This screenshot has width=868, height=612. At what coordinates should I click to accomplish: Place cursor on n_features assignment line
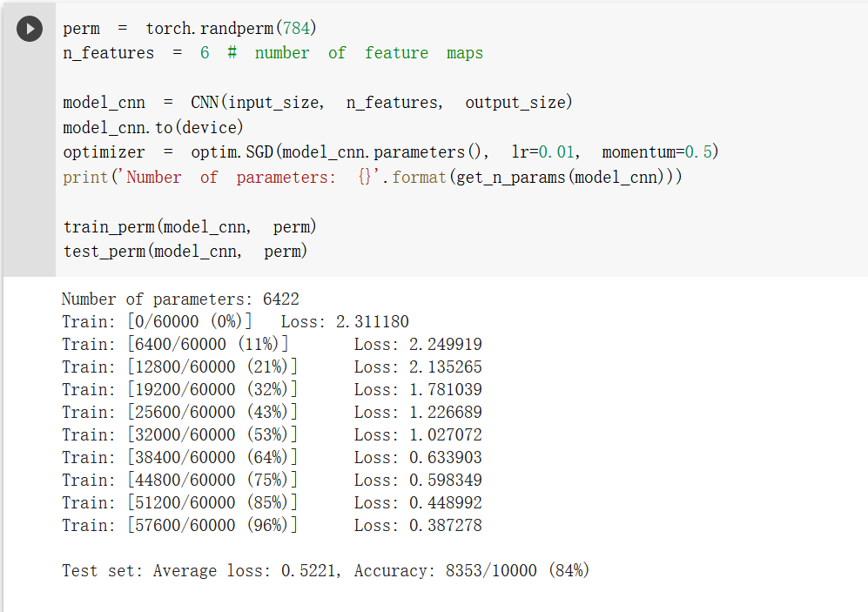click(273, 53)
